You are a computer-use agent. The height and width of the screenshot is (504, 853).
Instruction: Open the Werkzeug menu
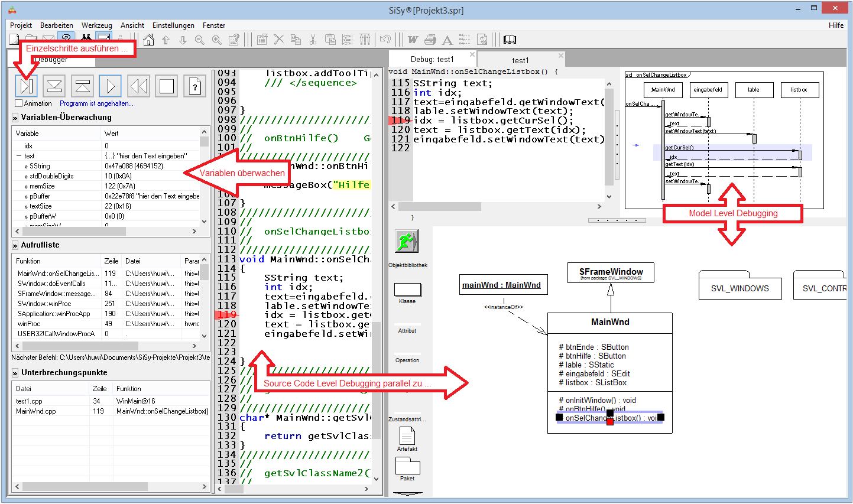(x=96, y=25)
